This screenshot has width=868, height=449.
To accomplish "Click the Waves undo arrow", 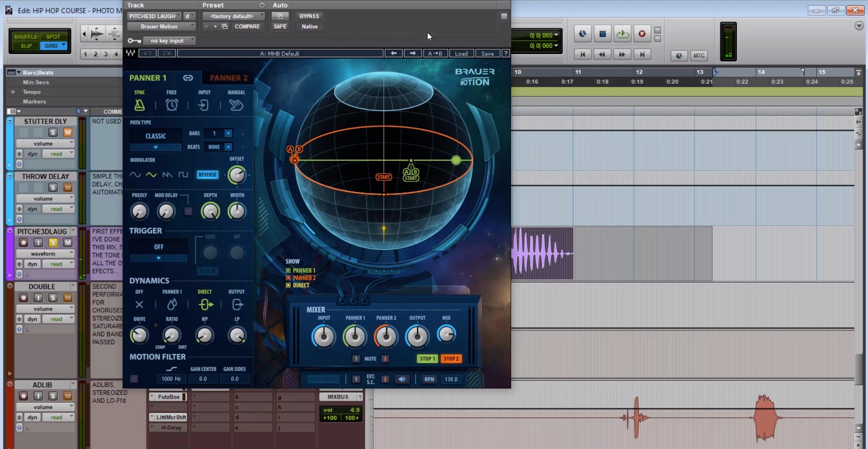I will coord(148,53).
